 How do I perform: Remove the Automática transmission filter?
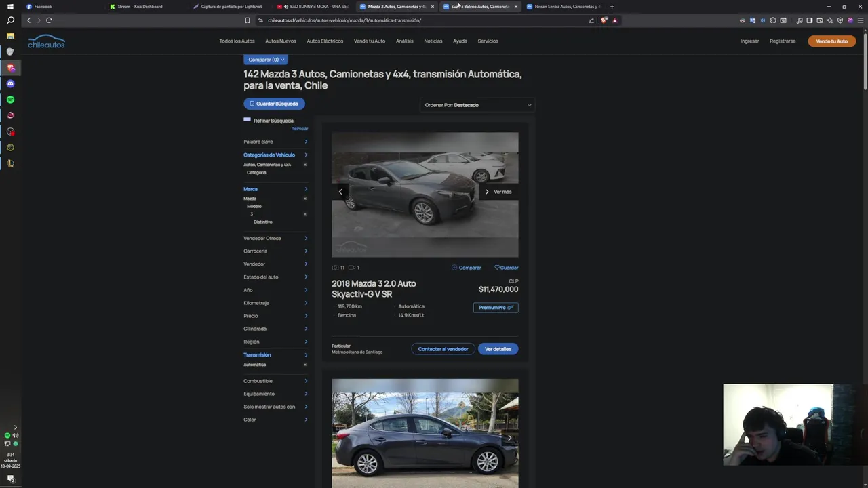pyautogui.click(x=305, y=365)
